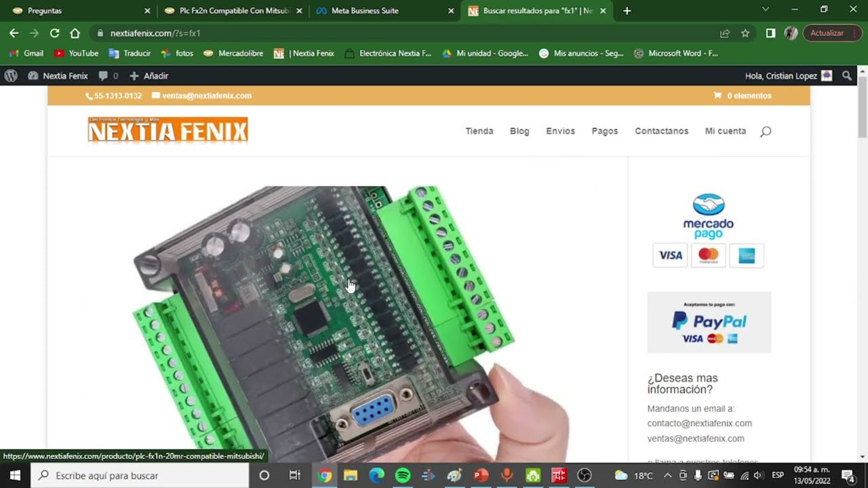Close the Preguntas tab

click(147, 11)
